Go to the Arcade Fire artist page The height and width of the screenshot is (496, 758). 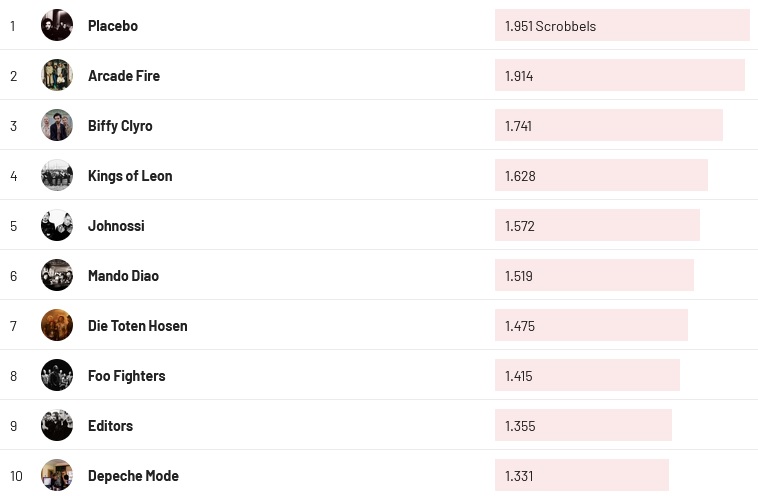tap(124, 76)
